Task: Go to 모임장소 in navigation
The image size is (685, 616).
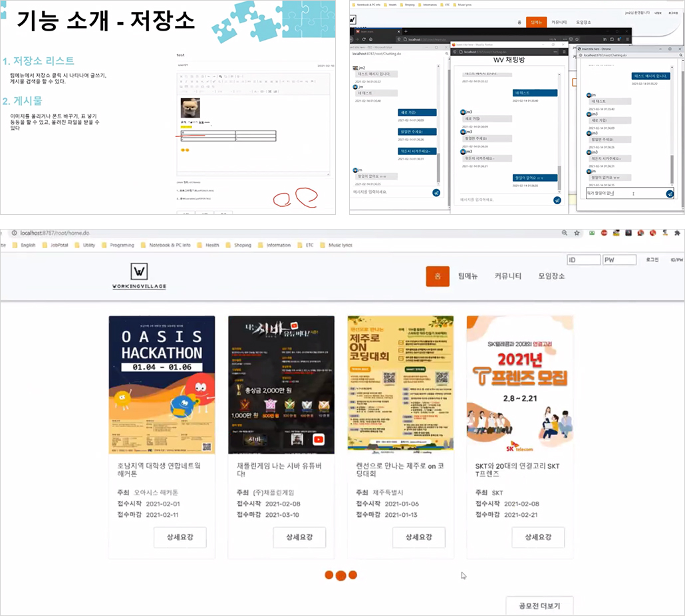Action: [551, 276]
